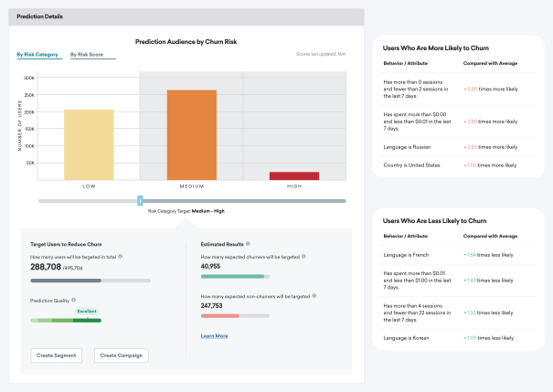
Task: Click the 247,753 non-churners value
Action: [212, 305]
